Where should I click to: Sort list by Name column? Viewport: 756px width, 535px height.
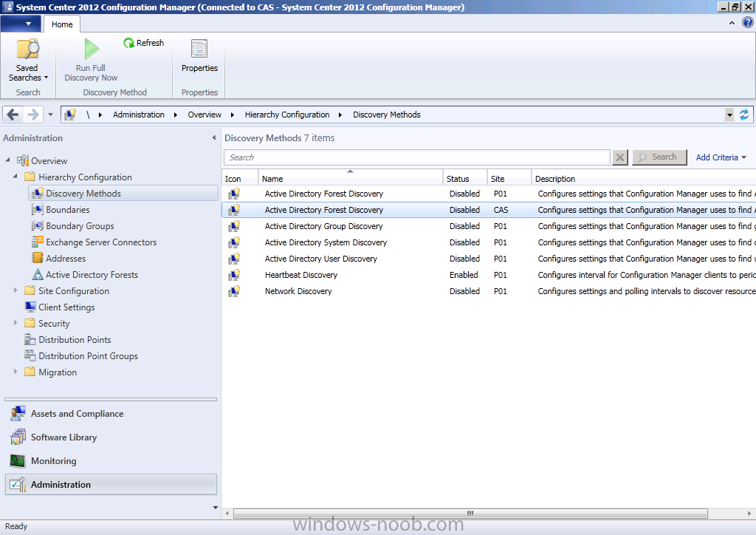click(x=351, y=177)
